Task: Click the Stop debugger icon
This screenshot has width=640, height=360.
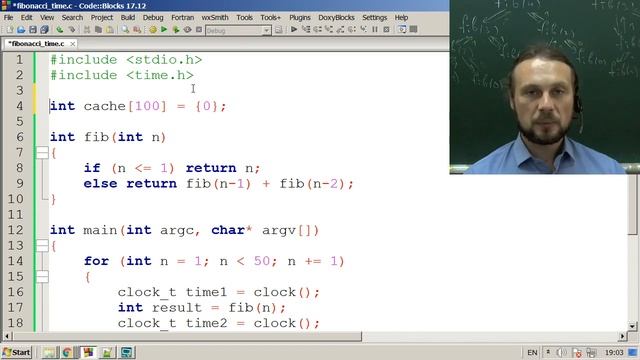Action: [386, 29]
